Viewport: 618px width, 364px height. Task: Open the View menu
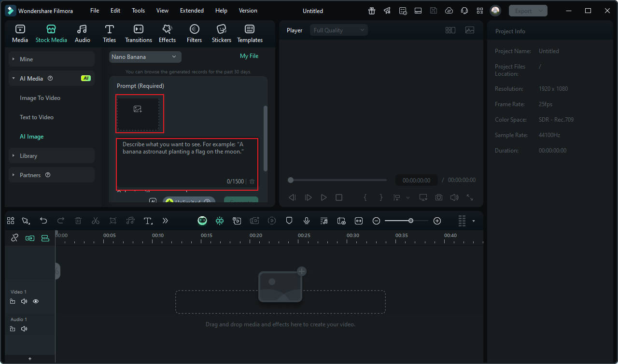click(162, 11)
